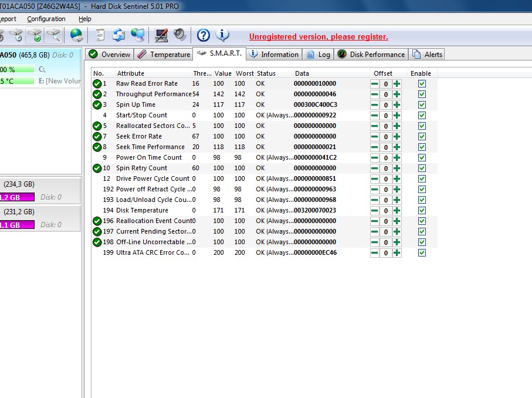The image size is (532, 398).
Task: Click minus button for Reallocation Event Count
Action: coord(375,221)
